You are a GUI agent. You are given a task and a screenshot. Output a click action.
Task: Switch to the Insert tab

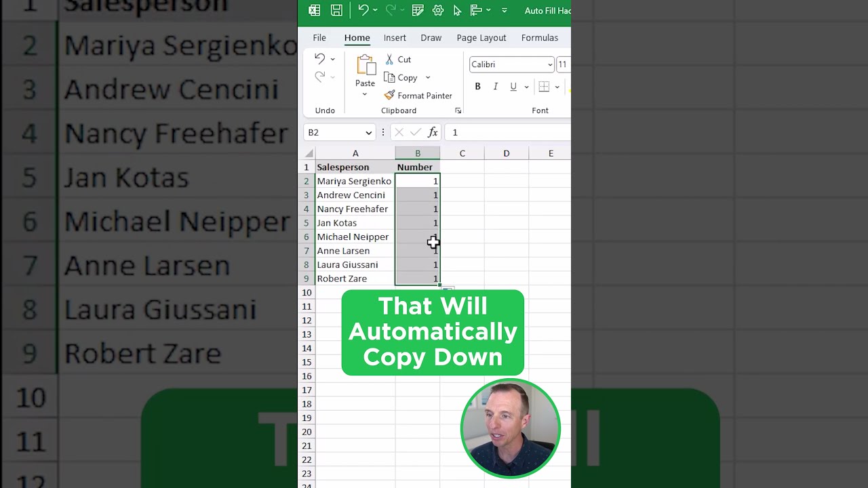click(395, 38)
